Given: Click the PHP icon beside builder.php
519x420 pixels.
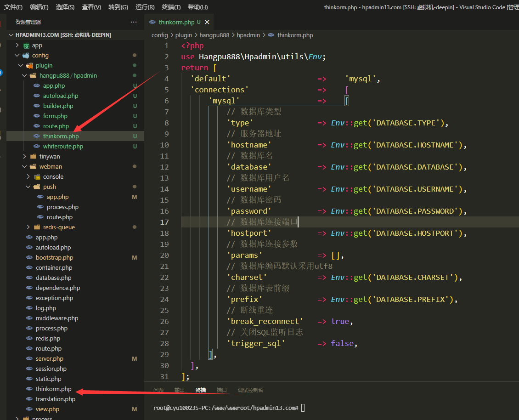Looking at the screenshot, I should [x=37, y=106].
